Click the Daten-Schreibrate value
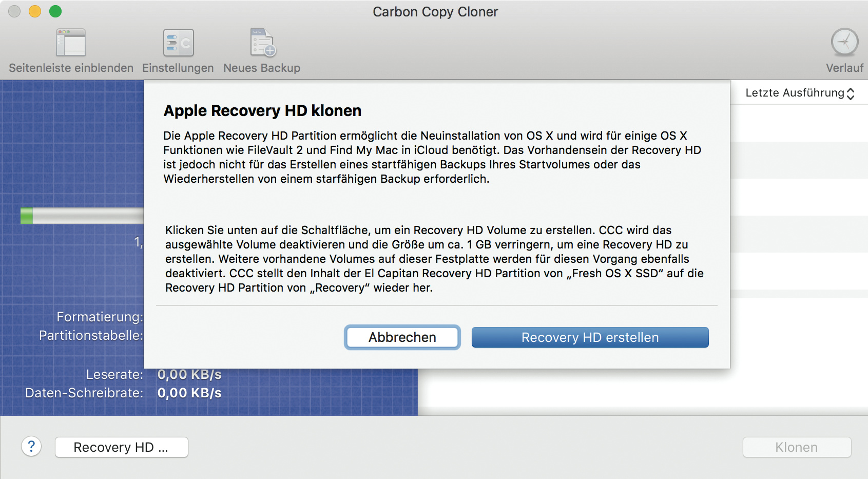The width and height of the screenshot is (868, 479). (x=189, y=393)
